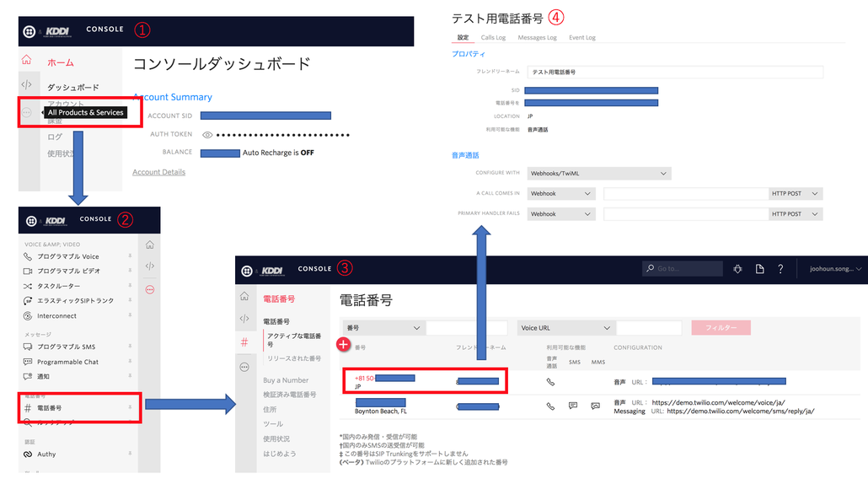This screenshot has width=868, height=484.
Task: Switch to the 設定 tab
Action: [463, 38]
